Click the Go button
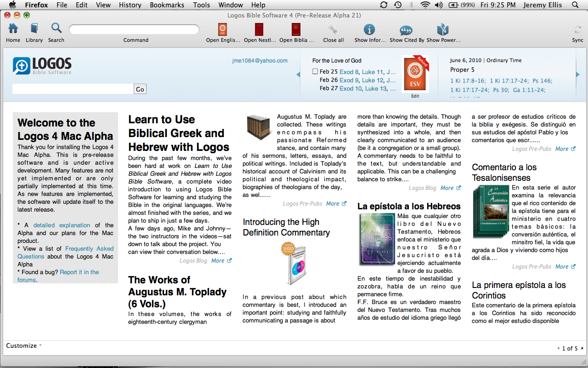The image size is (588, 368). [x=140, y=89]
